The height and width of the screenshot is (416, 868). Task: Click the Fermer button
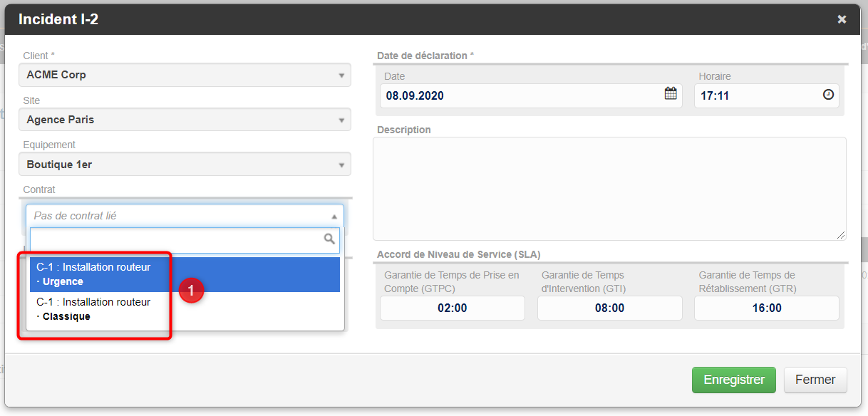[815, 380]
